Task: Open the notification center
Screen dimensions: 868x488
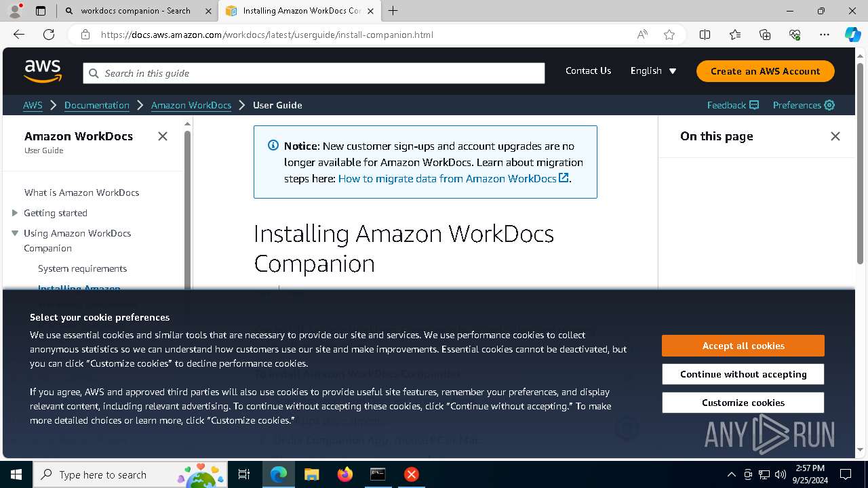Action: coord(846,474)
